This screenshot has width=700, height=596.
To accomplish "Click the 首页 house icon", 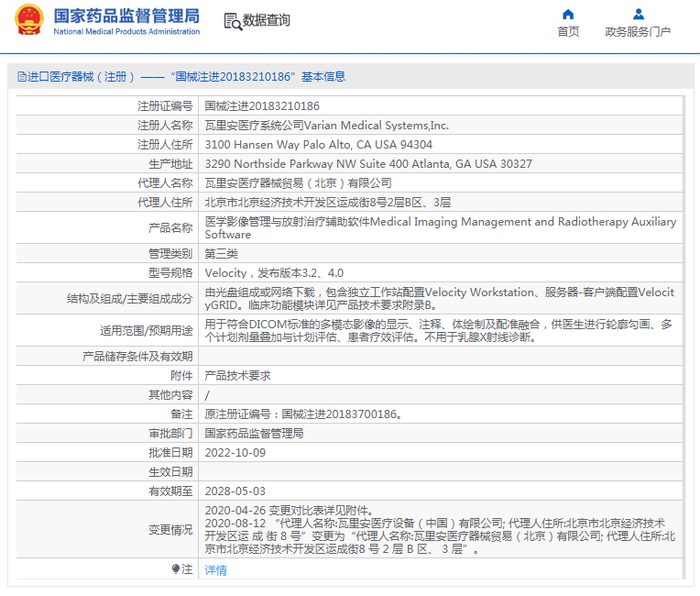I will [568, 15].
